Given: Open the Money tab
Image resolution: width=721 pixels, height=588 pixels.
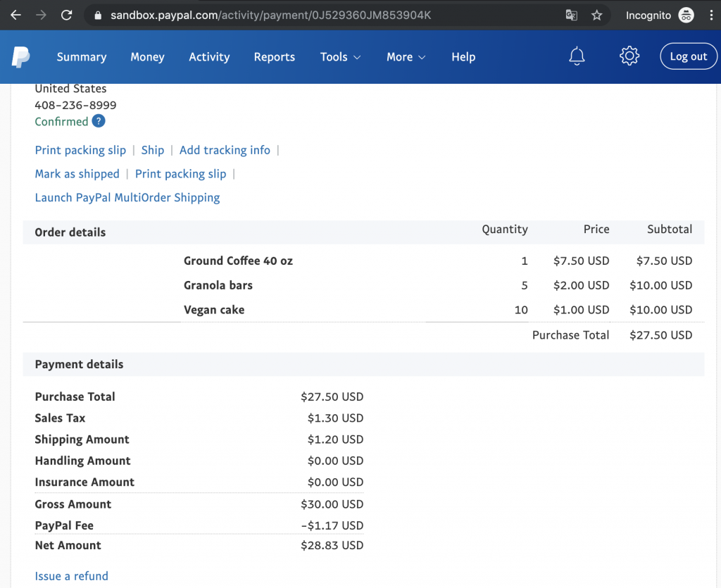Looking at the screenshot, I should click(x=147, y=57).
